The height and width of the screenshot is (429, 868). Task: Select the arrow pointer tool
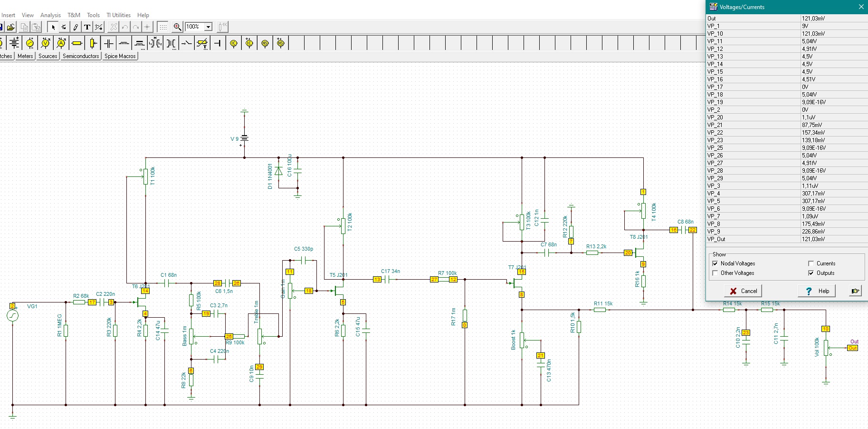pyautogui.click(x=53, y=27)
